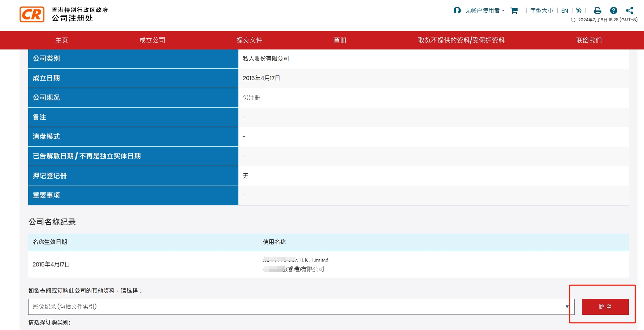Open the 联络我们 menu item

coord(589,40)
